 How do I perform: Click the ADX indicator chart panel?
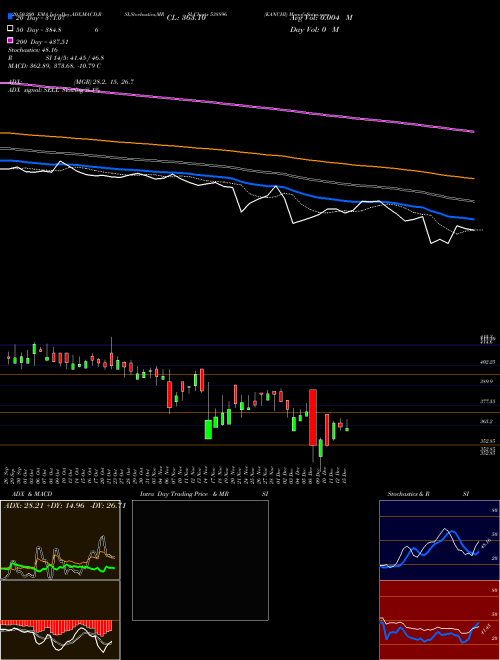60,540
